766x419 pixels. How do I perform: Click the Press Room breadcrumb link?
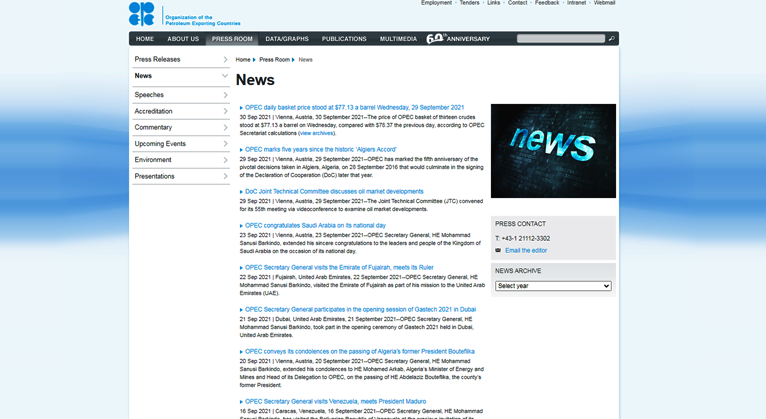(275, 60)
